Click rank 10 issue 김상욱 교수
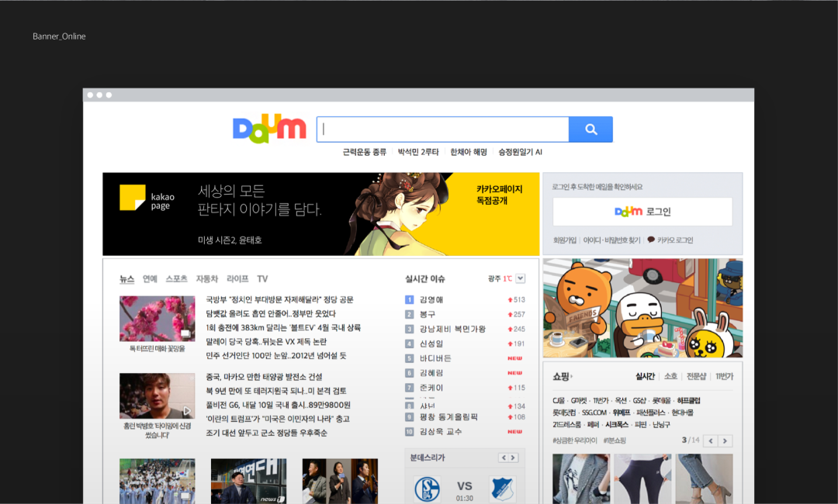838x504 pixels. pyautogui.click(x=441, y=431)
